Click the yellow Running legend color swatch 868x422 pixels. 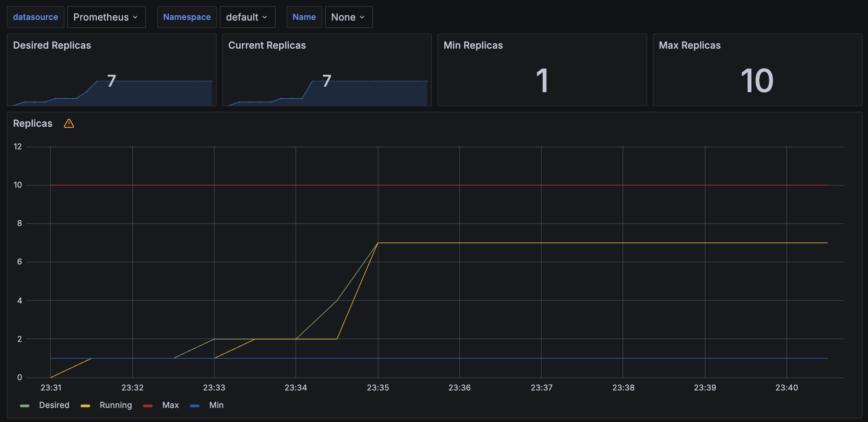click(85, 406)
